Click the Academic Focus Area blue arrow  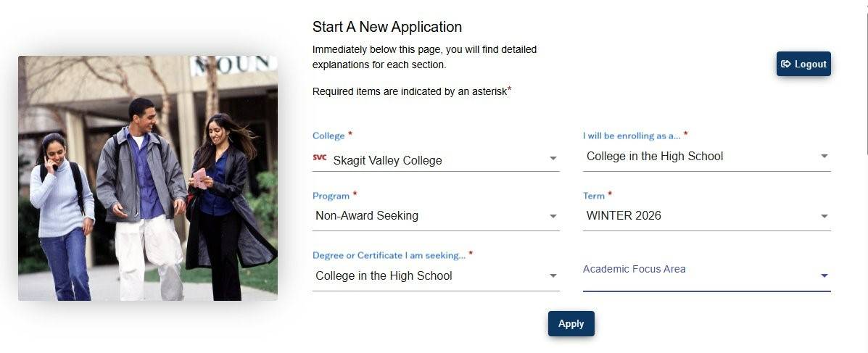(x=824, y=276)
